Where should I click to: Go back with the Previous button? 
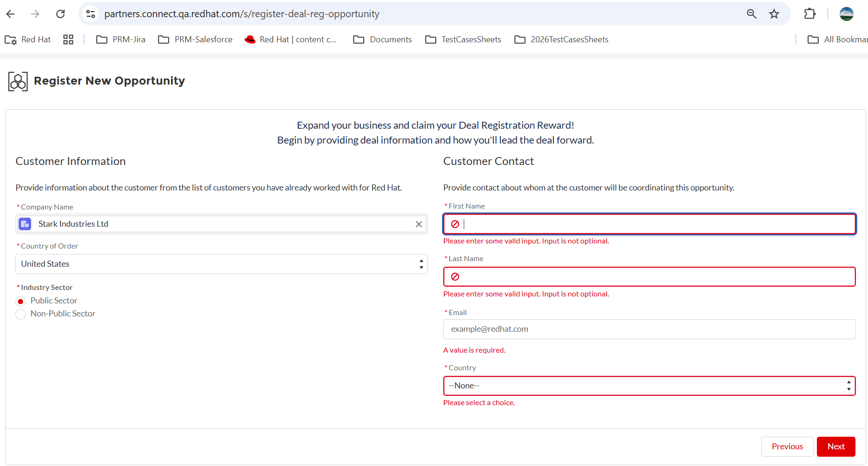(x=787, y=446)
